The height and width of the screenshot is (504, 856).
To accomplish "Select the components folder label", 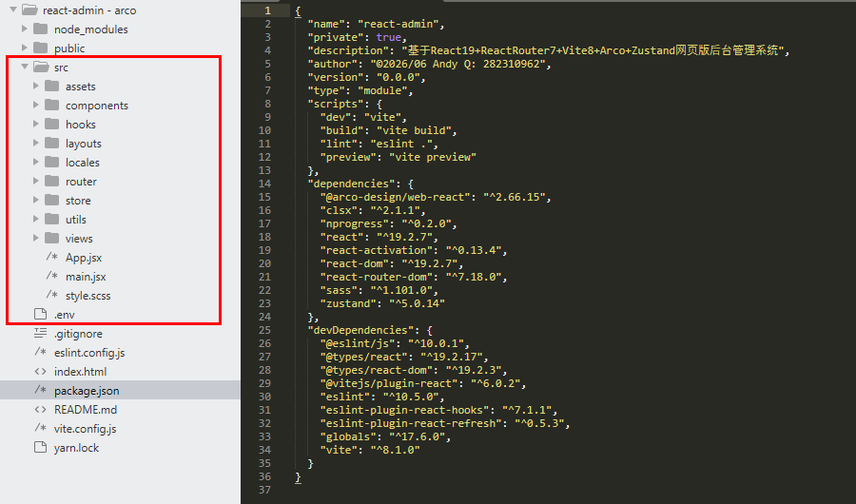I will [97, 106].
